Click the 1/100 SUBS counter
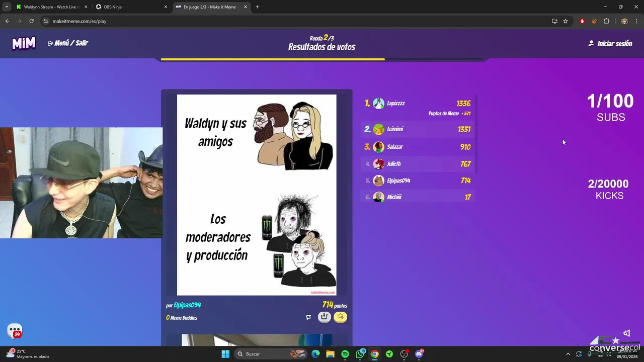 point(610,108)
